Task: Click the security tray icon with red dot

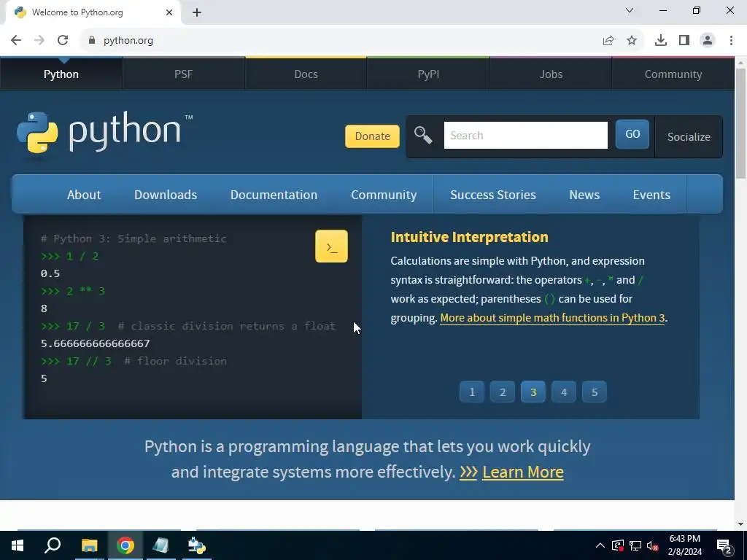Action: tap(618, 545)
